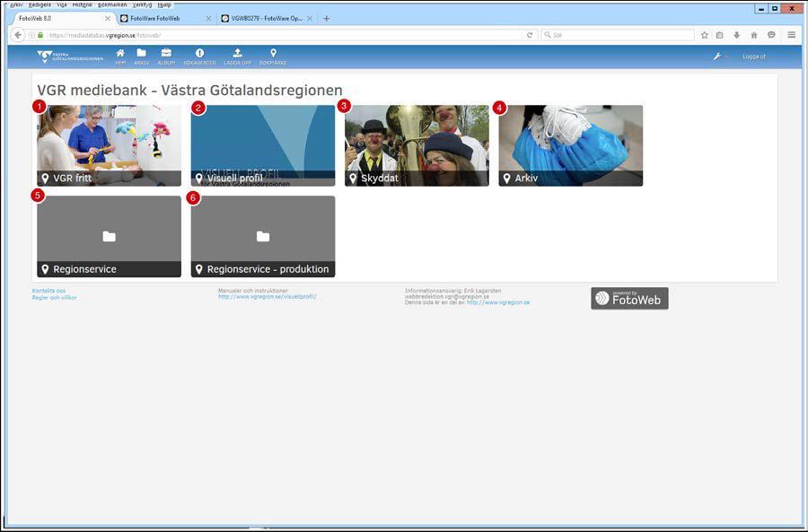
Task: Open the Visuell profil archive thumbnail
Action: tap(263, 145)
